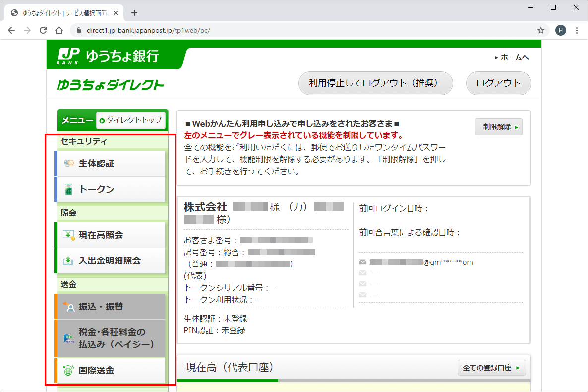Viewport: 588px width, 392px height.
Task: Click the 前回ログイン日時 label
Action: pyautogui.click(x=394, y=208)
